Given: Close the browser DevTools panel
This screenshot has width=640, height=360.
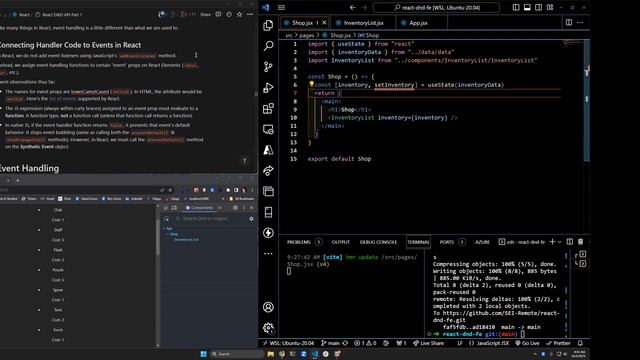Looking at the screenshot, I should click(251, 208).
